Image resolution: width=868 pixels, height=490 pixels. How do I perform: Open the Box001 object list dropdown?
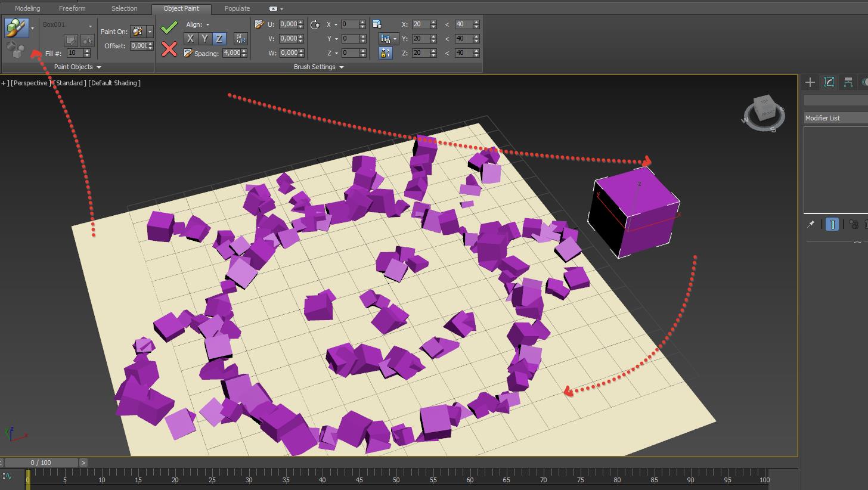[90, 26]
